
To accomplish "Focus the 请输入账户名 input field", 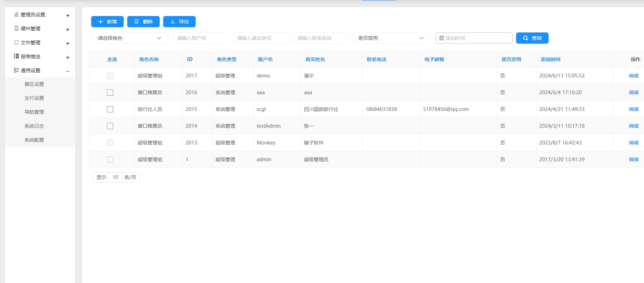I will coord(202,38).
